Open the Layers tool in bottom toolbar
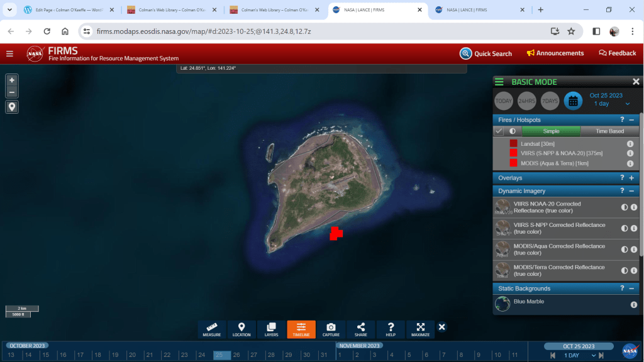The height and width of the screenshot is (362, 644). (271, 329)
